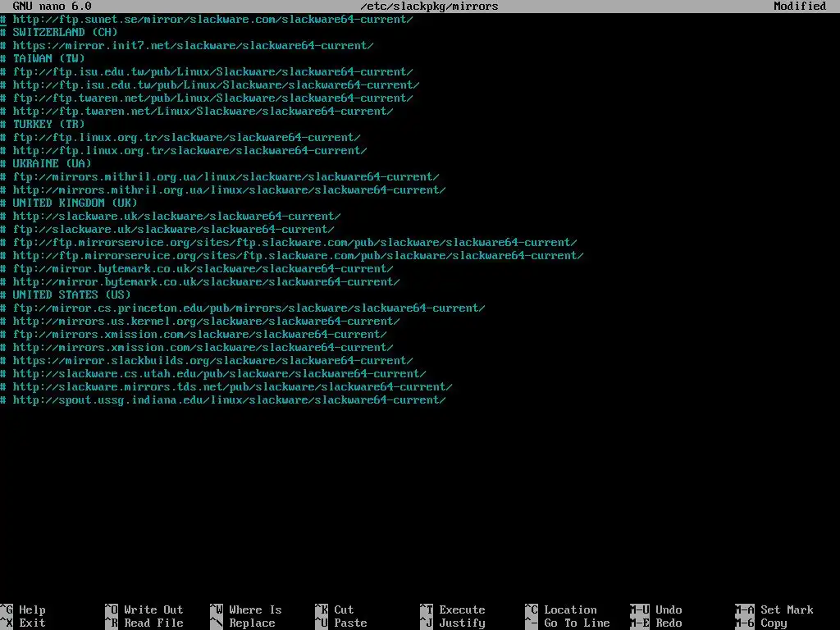Click the http://mirrors.xmission.com mirror line
This screenshot has height=630, width=840.
click(x=197, y=347)
